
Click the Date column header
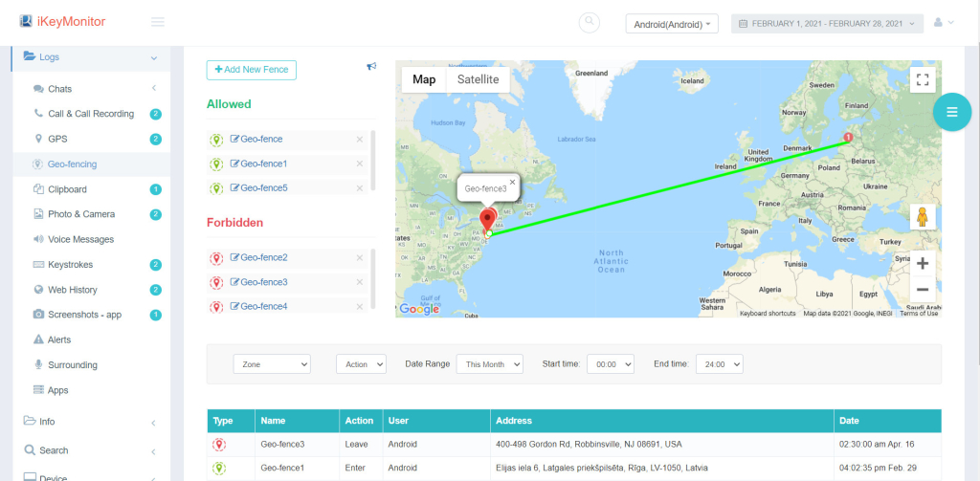[887, 421]
